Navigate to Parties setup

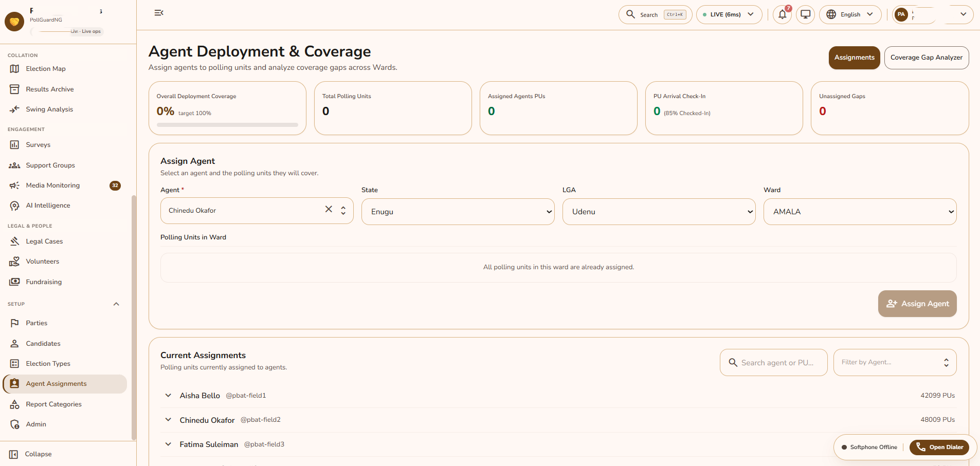(x=65, y=323)
